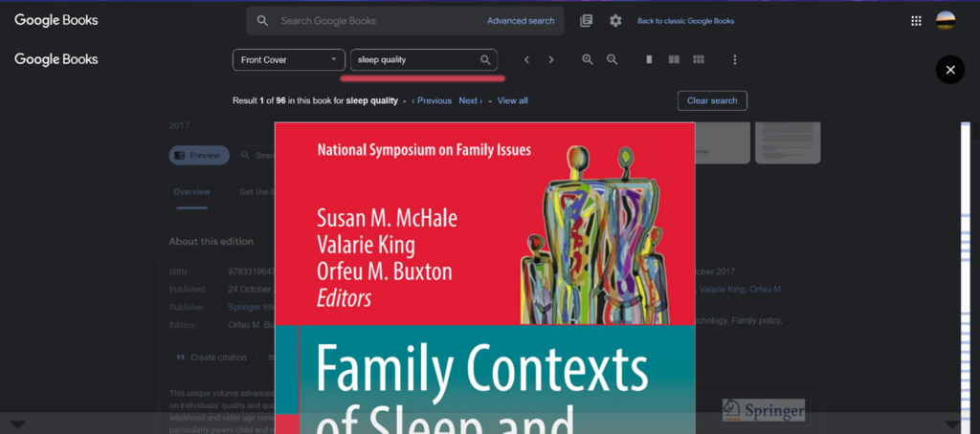
Task: Open the more options vertical dots menu
Action: (x=735, y=60)
